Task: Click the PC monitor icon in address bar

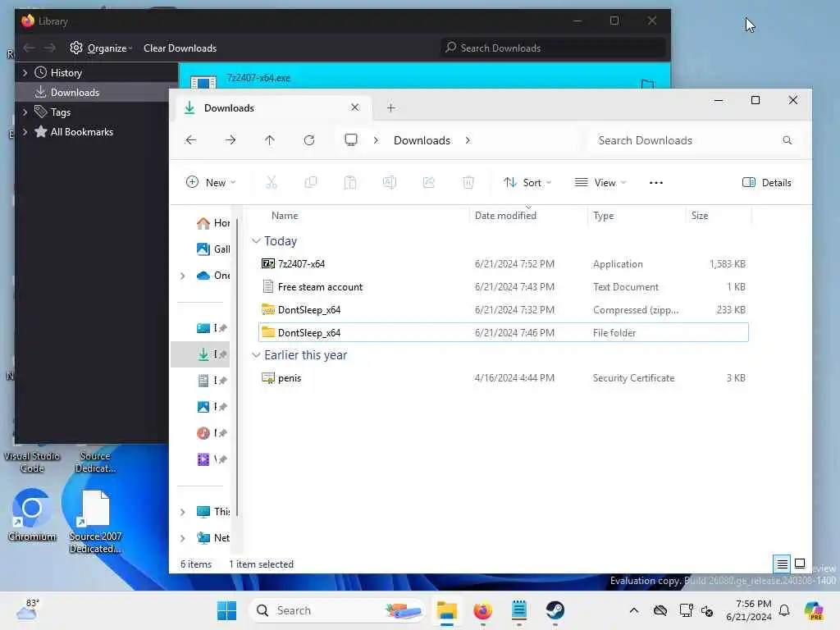Action: 351,140
